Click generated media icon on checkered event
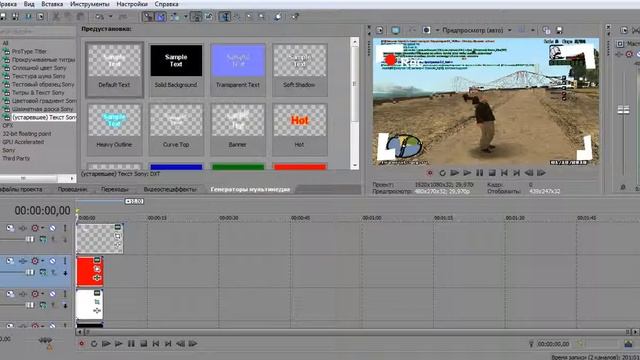The image size is (640, 360). pyautogui.click(x=118, y=227)
